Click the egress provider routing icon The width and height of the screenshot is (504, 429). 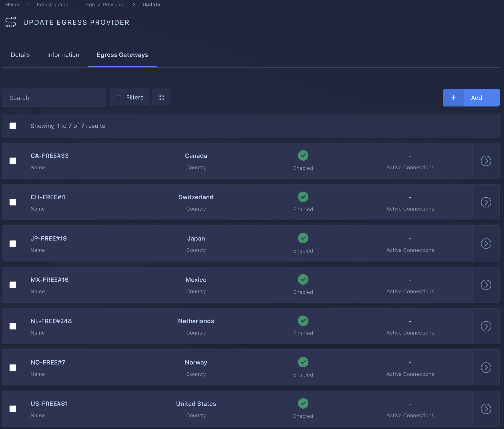11,22
